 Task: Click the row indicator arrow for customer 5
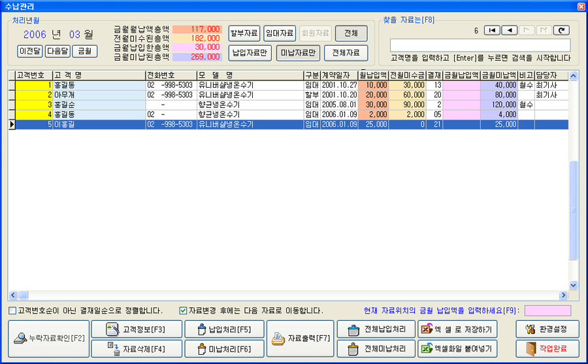pos(12,124)
